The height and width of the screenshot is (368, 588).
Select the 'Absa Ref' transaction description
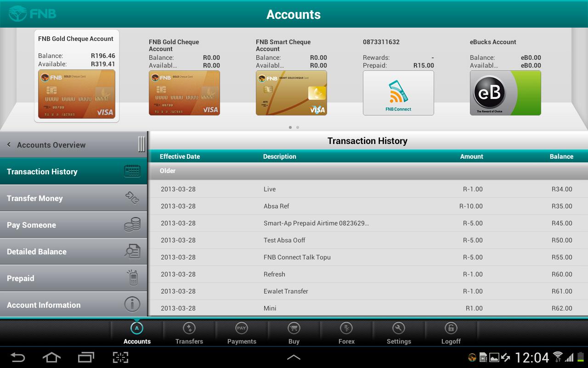277,206
